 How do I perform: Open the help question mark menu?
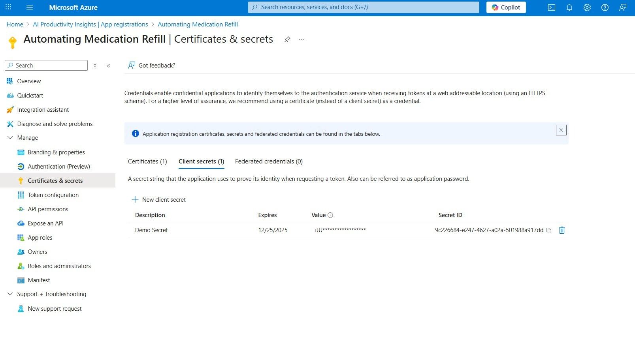(605, 8)
